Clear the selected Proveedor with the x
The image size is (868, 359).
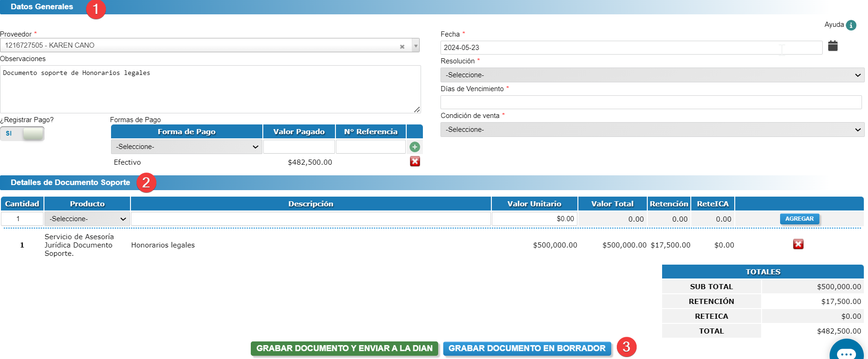pyautogui.click(x=402, y=46)
